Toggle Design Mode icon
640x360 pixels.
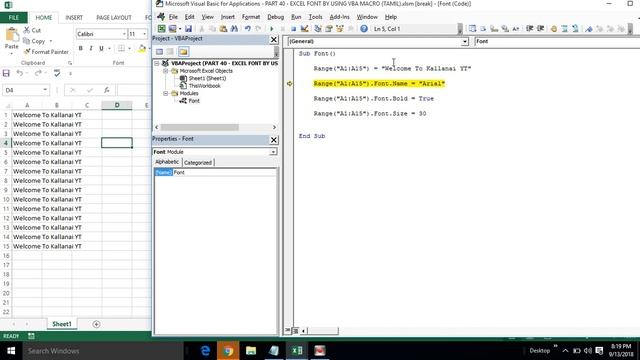(x=304, y=29)
